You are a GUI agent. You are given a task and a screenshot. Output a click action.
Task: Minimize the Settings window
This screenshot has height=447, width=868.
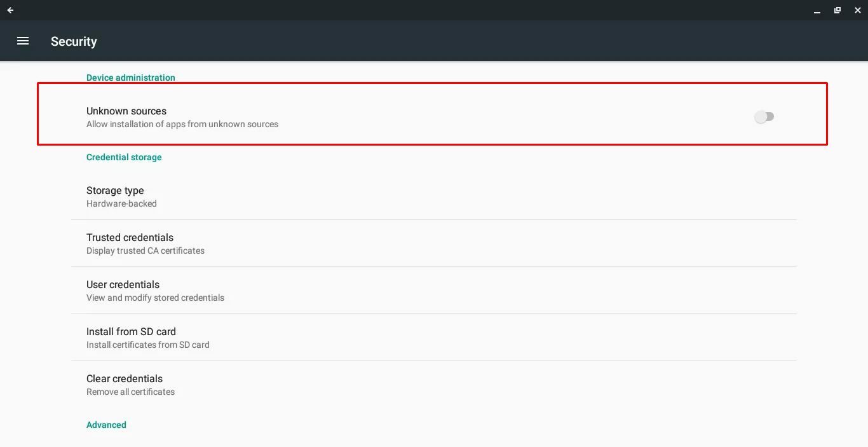[x=817, y=10]
